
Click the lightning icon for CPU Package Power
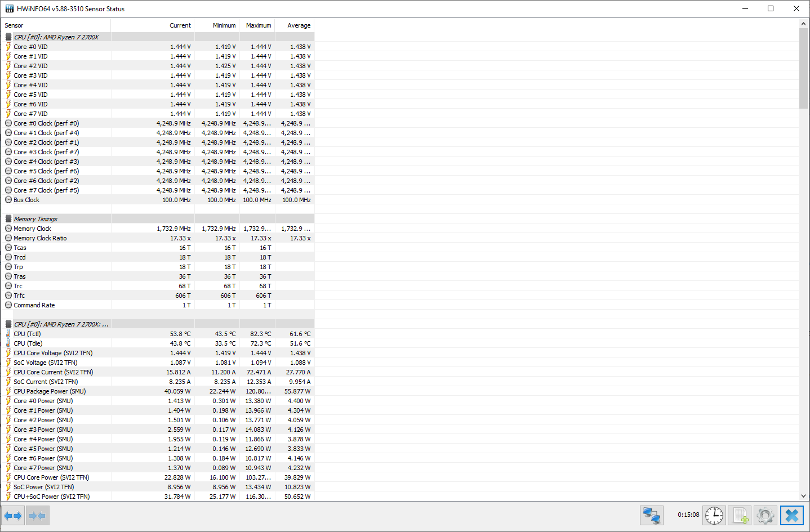point(8,391)
